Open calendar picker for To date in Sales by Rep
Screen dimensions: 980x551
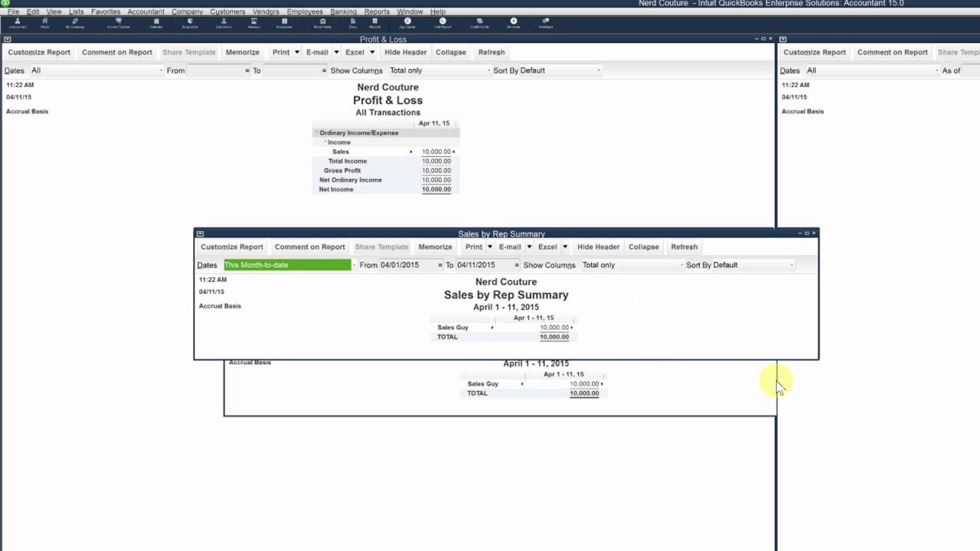pyautogui.click(x=517, y=265)
